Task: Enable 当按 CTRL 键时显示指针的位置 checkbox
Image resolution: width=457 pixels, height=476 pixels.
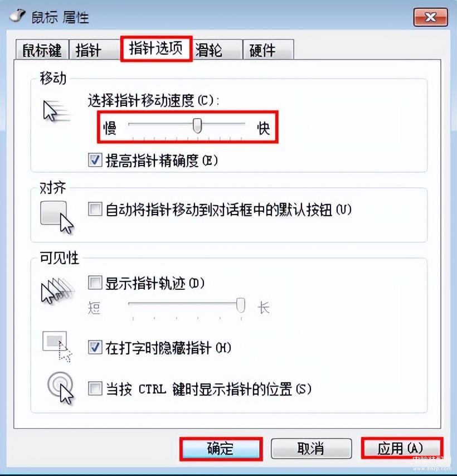Action: pyautogui.click(x=95, y=388)
